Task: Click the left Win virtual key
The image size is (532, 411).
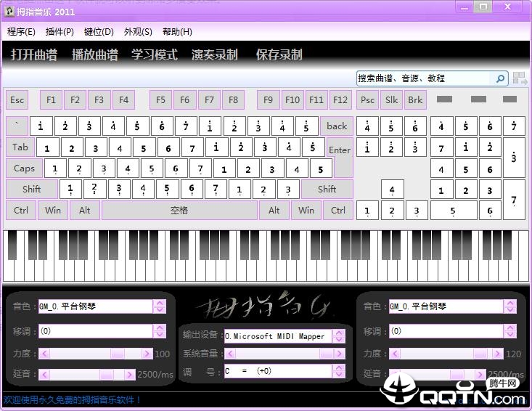Action: pyautogui.click(x=53, y=211)
